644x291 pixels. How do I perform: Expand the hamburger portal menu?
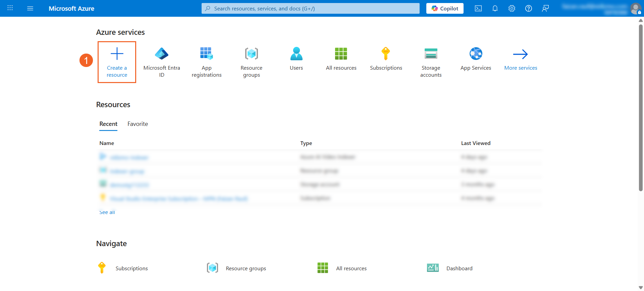click(30, 8)
